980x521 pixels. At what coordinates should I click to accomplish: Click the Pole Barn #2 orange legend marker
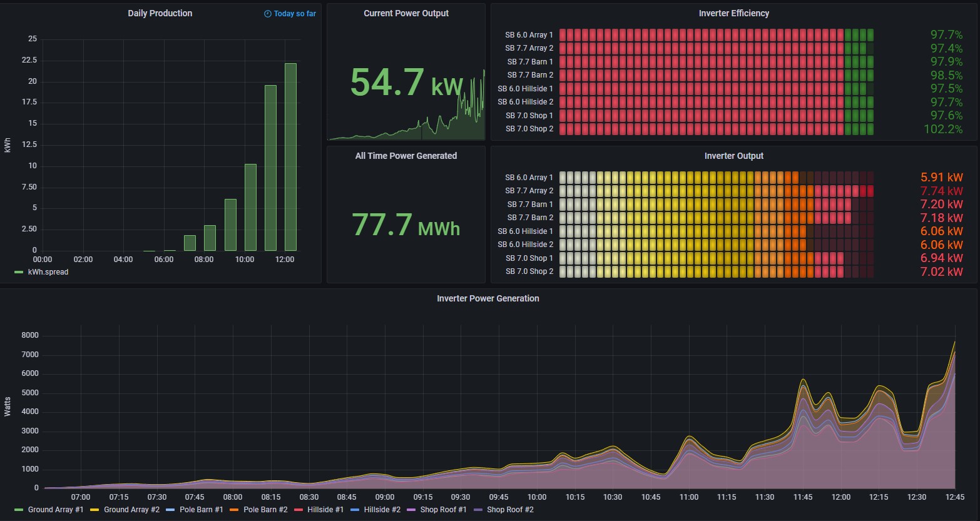pos(235,510)
